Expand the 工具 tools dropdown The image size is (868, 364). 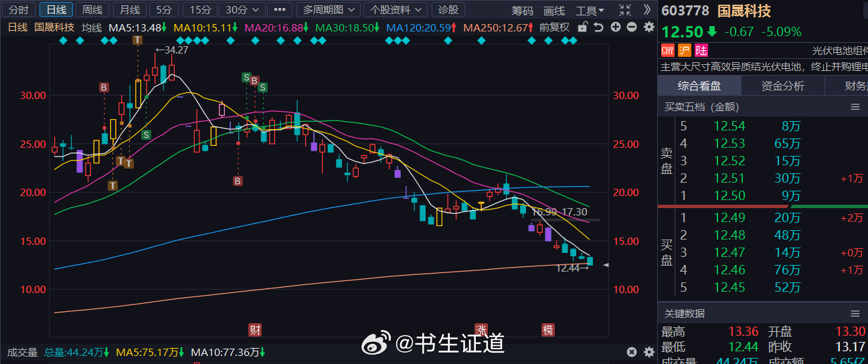[590, 11]
